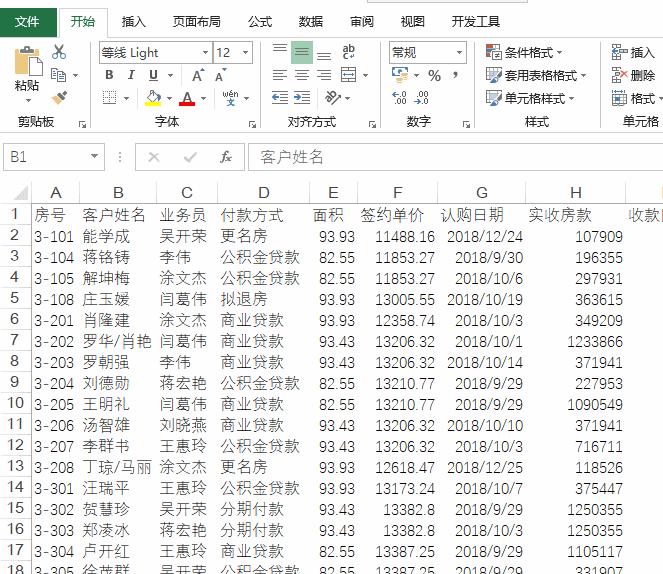This screenshot has height=574, width=663.
Task: Open font color dropdown arrow
Action: click(203, 98)
